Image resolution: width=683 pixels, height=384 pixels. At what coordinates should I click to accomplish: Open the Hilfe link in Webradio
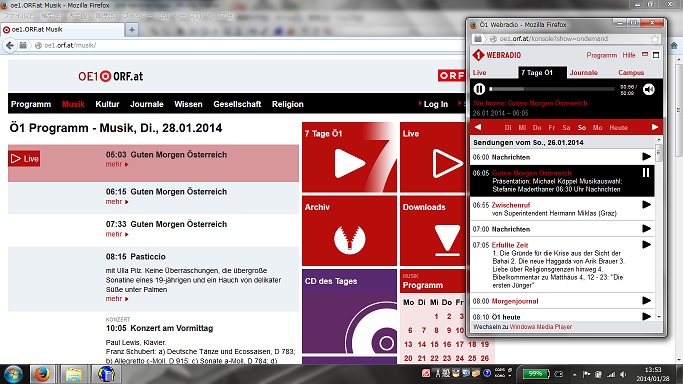pos(629,55)
